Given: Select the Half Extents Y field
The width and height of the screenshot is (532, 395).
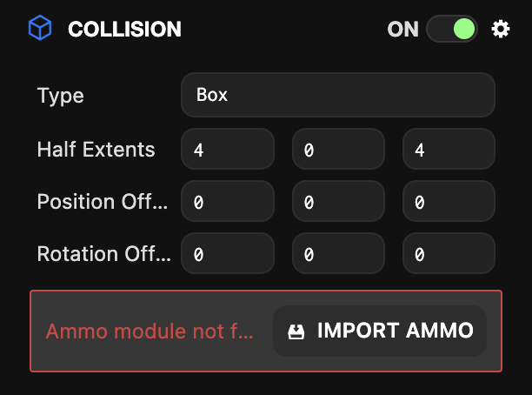Looking at the screenshot, I should coord(338,150).
